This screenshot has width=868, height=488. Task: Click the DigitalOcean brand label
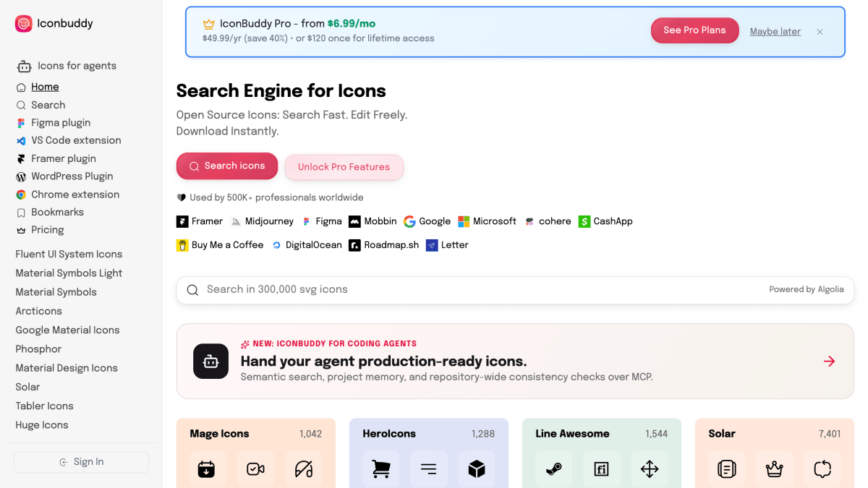tap(313, 245)
